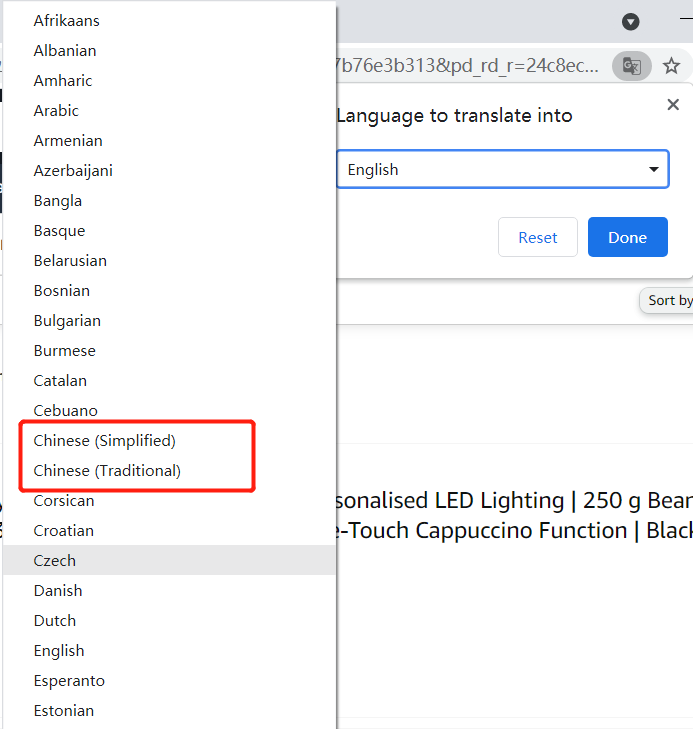Select Dutch language option
The height and width of the screenshot is (729, 693).
click(169, 621)
